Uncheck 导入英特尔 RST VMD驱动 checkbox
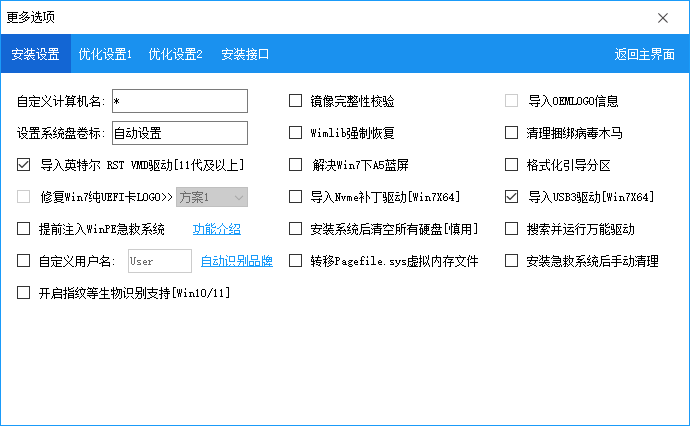Image resolution: width=690 pixels, height=426 pixels. (24, 165)
